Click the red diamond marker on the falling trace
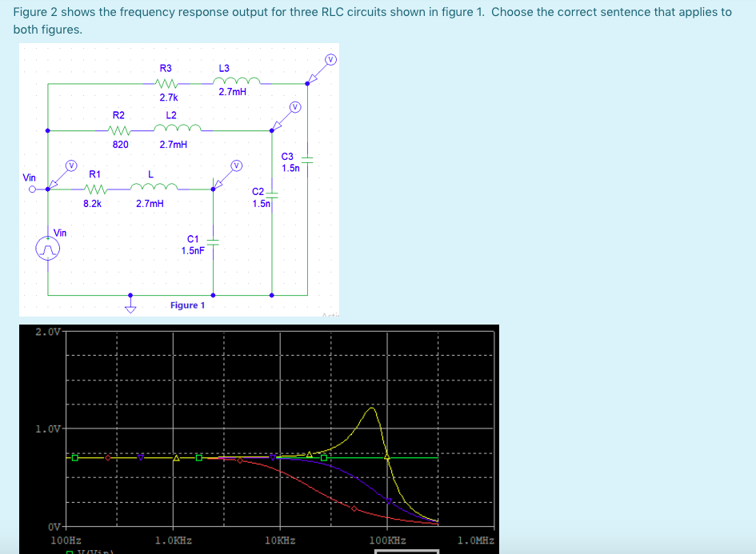756x554 pixels. tap(354, 510)
